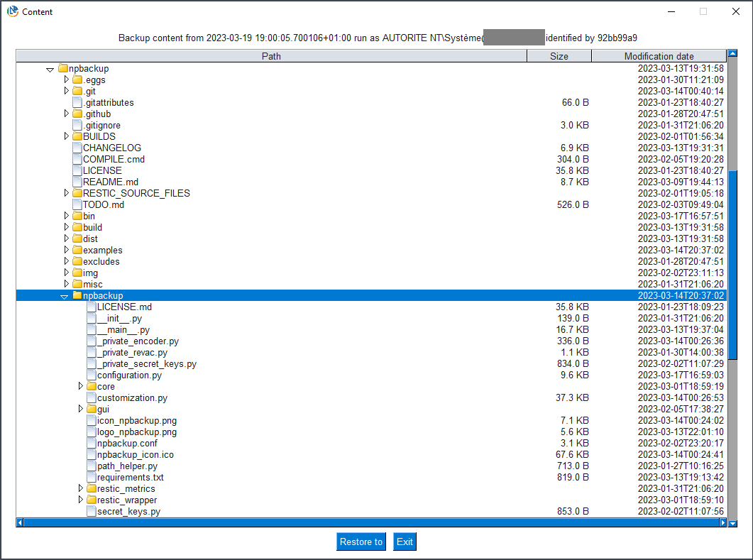Click the gui folder icon
This screenshot has height=560, width=753.
point(92,410)
